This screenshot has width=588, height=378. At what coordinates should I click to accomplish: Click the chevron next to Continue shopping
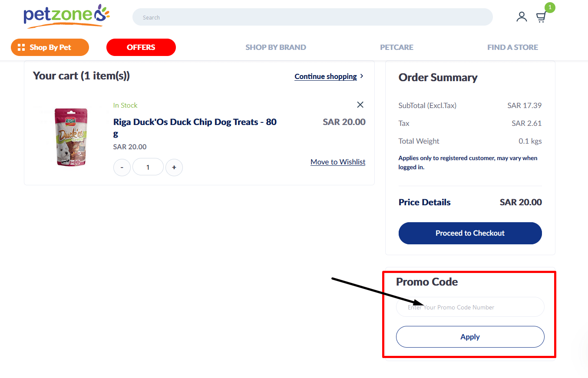[x=362, y=76]
